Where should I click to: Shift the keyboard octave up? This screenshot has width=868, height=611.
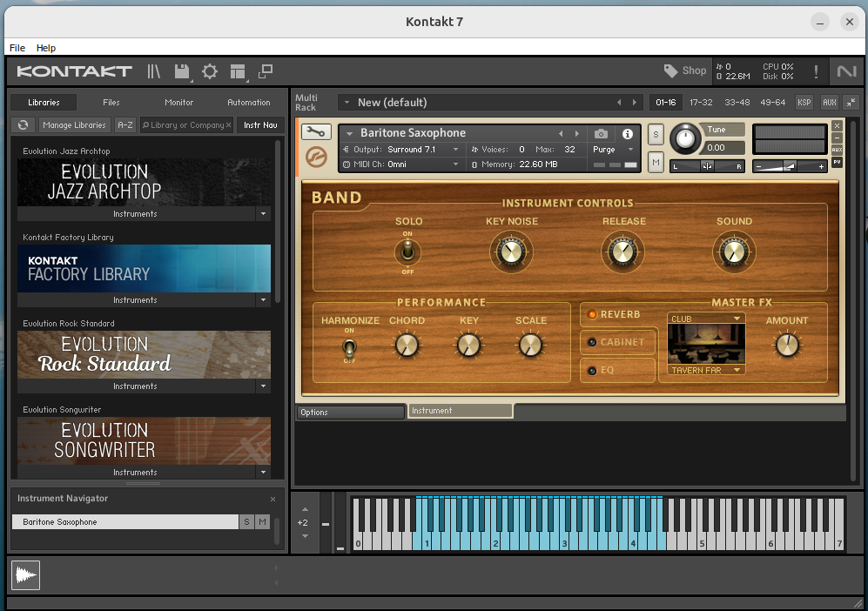tap(305, 509)
